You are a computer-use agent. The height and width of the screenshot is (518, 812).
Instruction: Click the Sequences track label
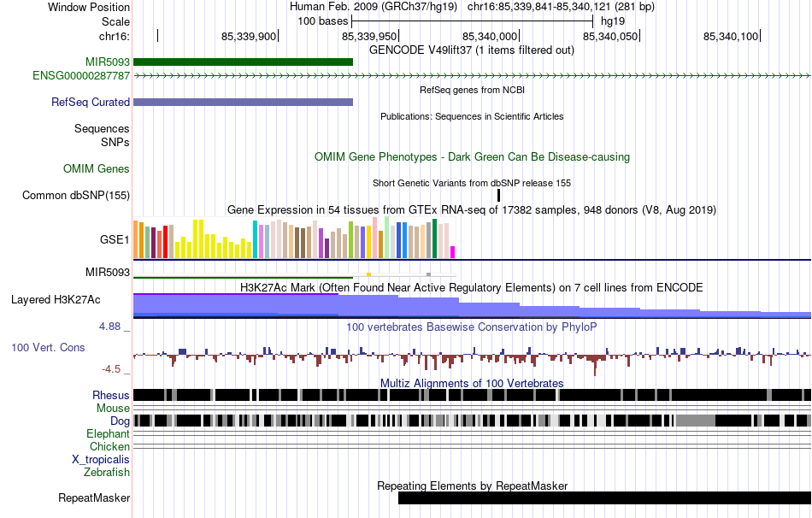click(102, 128)
